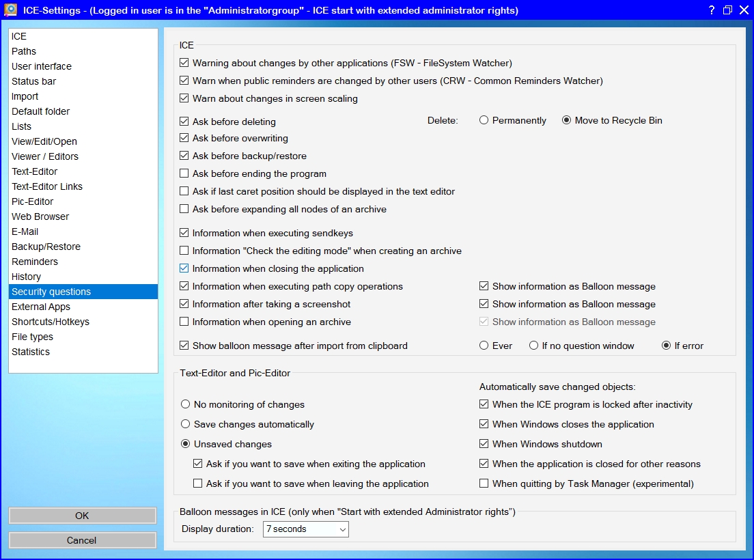Open the 'Paths' settings category
754x560 pixels.
(x=24, y=51)
